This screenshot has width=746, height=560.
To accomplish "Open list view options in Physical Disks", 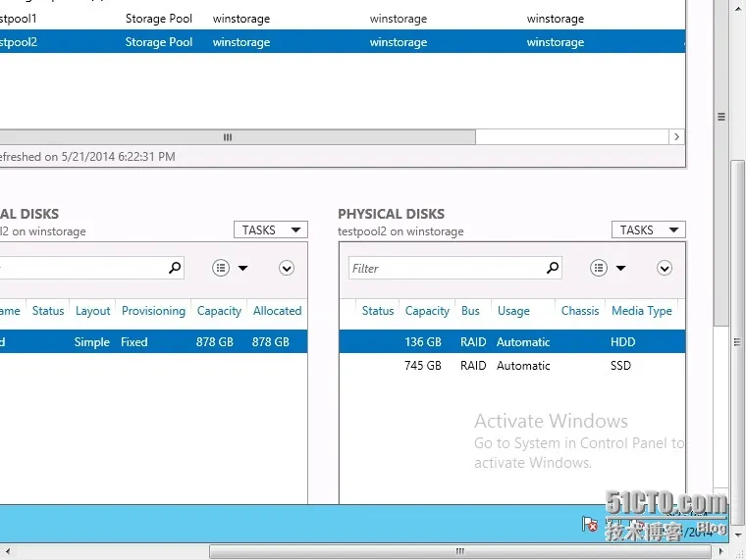I will (599, 268).
